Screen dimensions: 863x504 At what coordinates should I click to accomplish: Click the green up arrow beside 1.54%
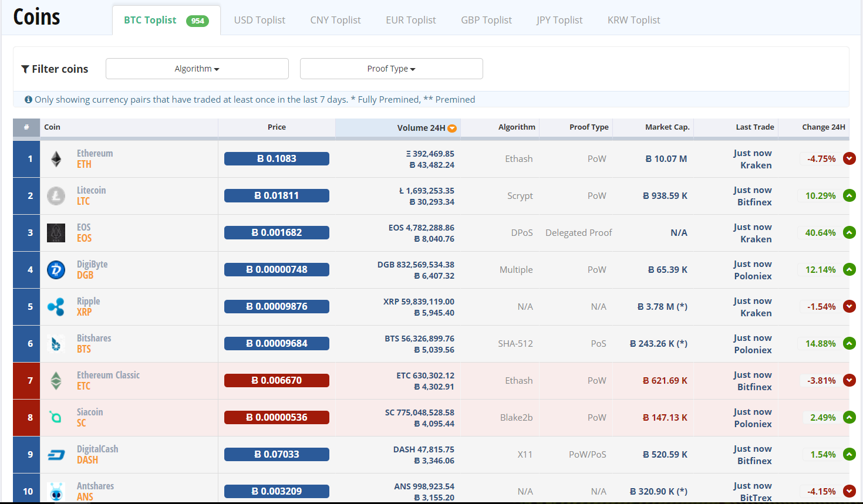point(849,454)
